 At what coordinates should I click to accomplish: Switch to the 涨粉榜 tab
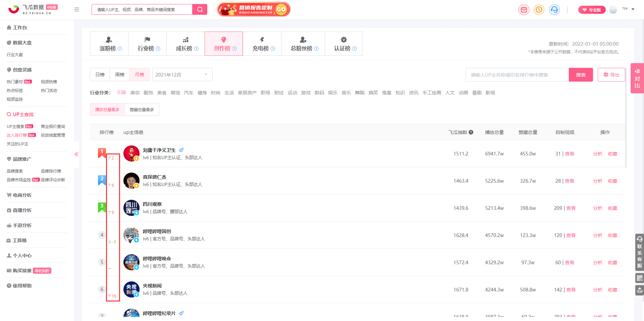(109, 44)
